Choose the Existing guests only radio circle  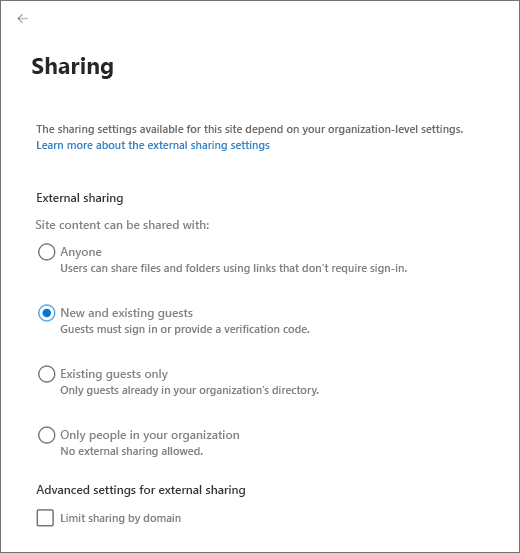(47, 374)
